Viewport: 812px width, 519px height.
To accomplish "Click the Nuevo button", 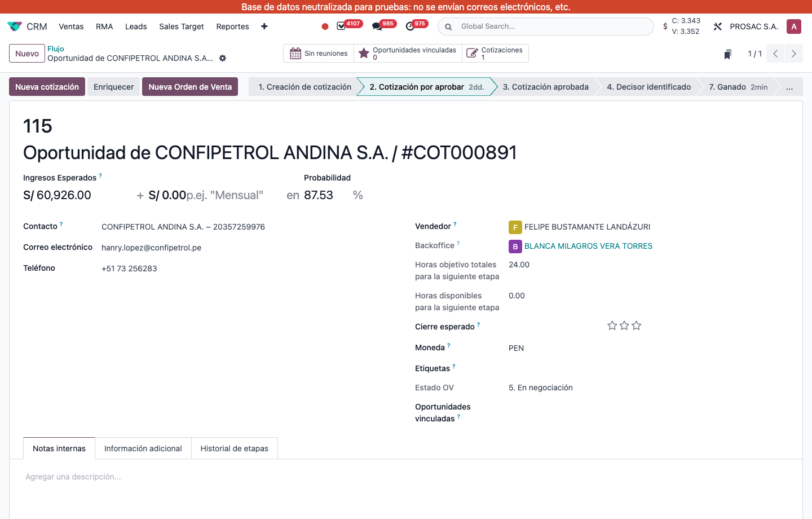I will click(x=27, y=54).
